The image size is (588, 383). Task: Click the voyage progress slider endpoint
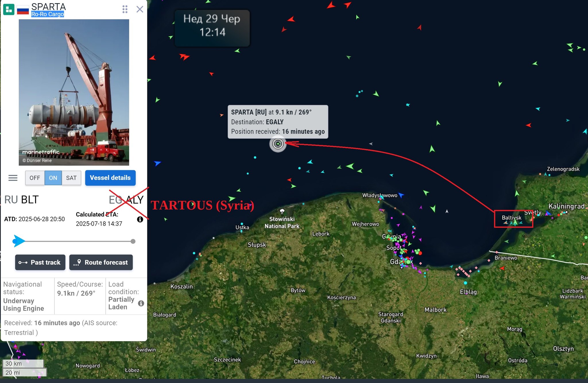click(x=133, y=241)
